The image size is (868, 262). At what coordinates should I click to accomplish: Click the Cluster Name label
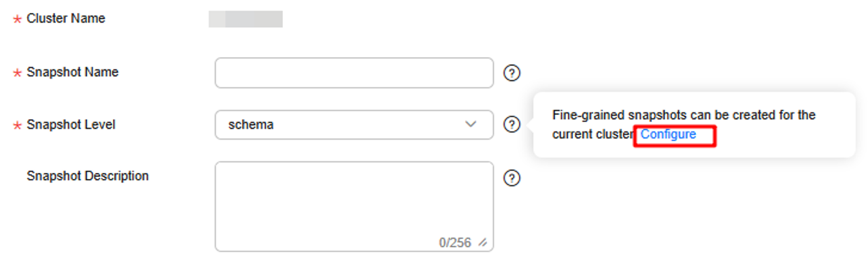(66, 18)
